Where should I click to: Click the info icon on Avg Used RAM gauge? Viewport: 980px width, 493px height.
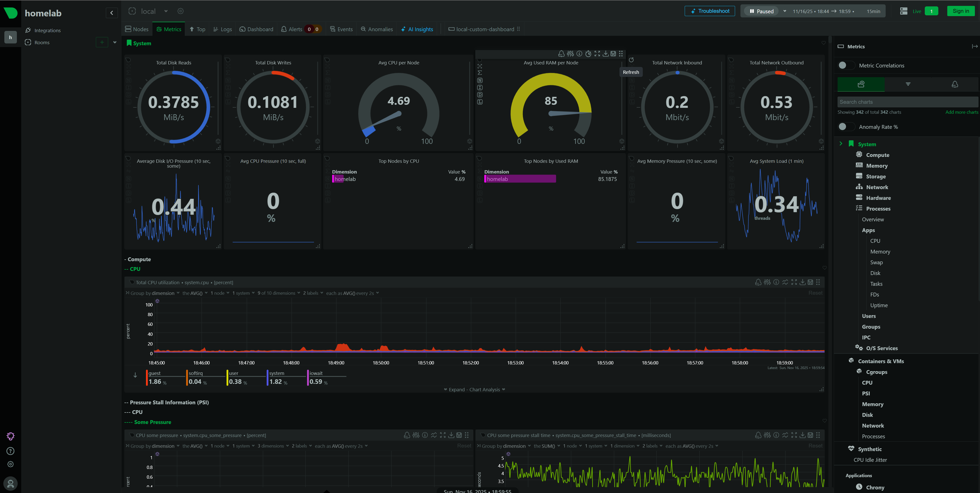[579, 54]
